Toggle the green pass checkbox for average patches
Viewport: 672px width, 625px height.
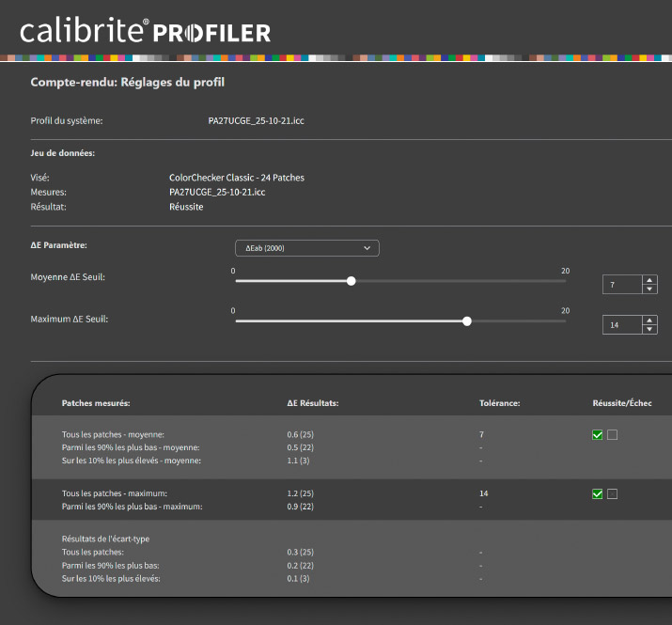(x=598, y=434)
